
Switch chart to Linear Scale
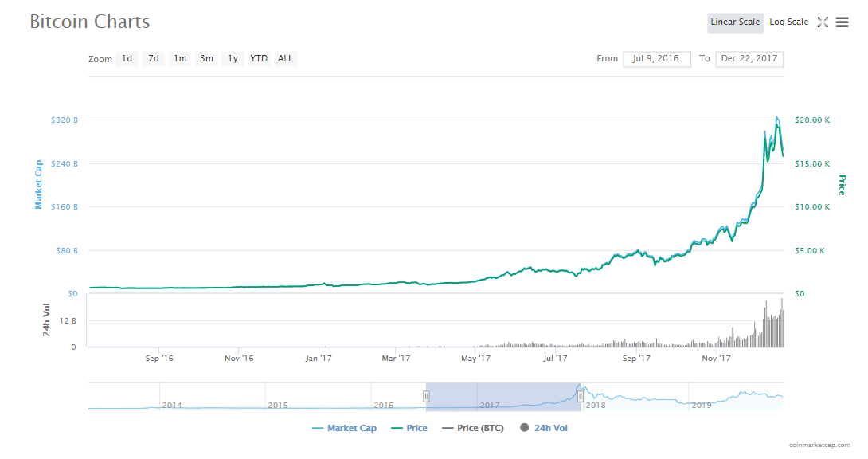[735, 22]
